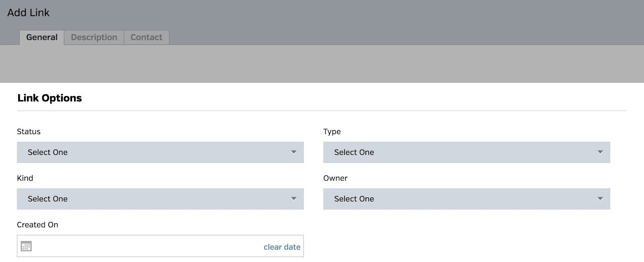Click the Type field label
The width and height of the screenshot is (644, 262).
332,132
